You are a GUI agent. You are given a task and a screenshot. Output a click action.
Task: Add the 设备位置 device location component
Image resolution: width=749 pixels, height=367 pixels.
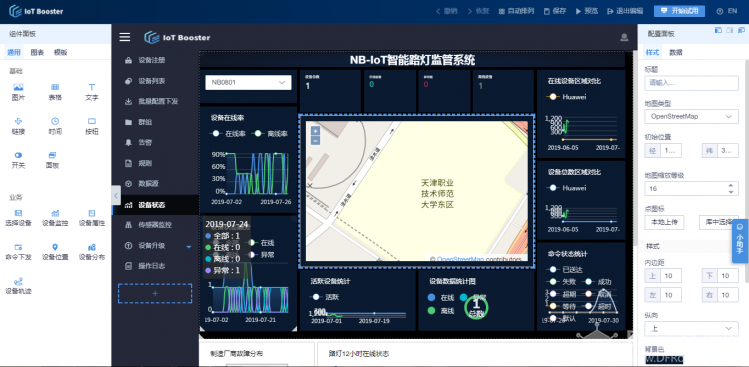[x=55, y=252]
